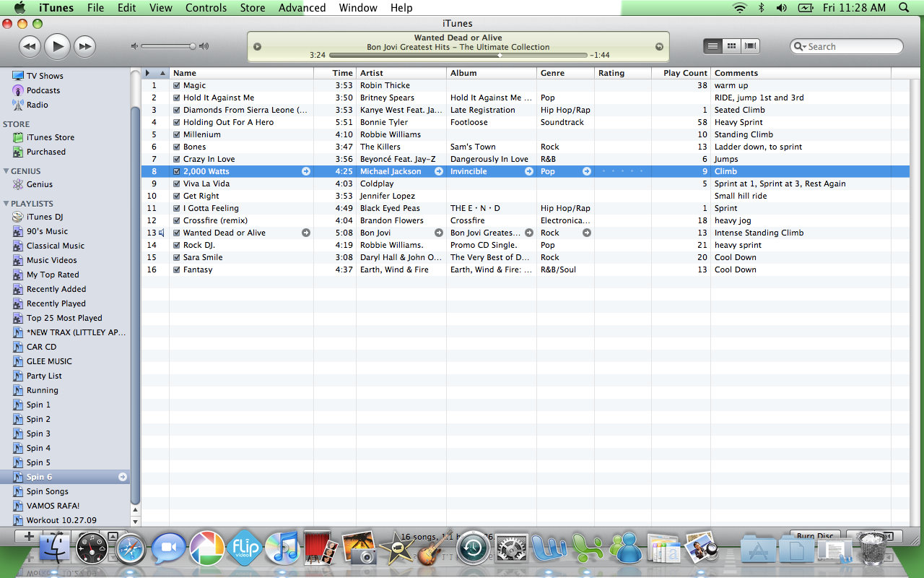Image resolution: width=924 pixels, height=578 pixels.
Task: Click the now-playing speaker icon on row 13
Action: click(x=162, y=233)
